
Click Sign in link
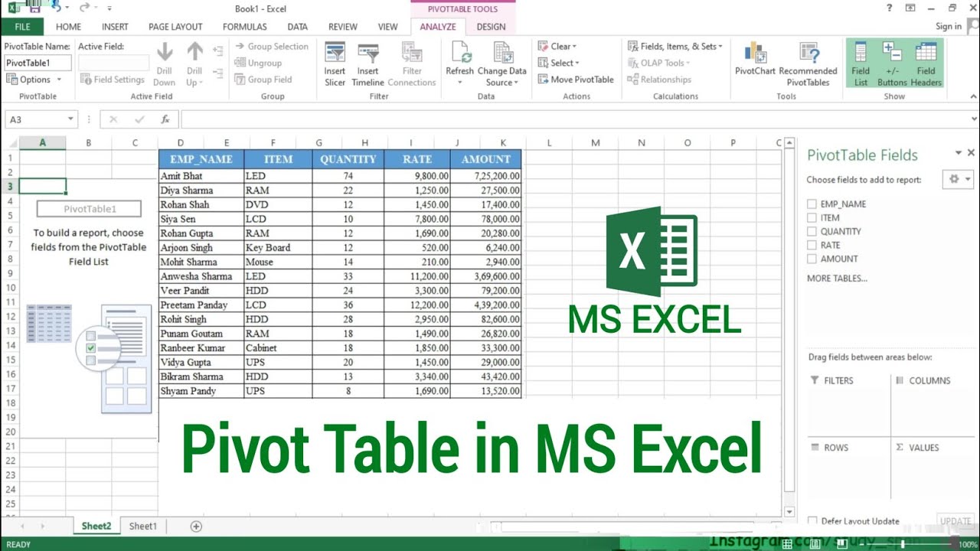(x=948, y=27)
